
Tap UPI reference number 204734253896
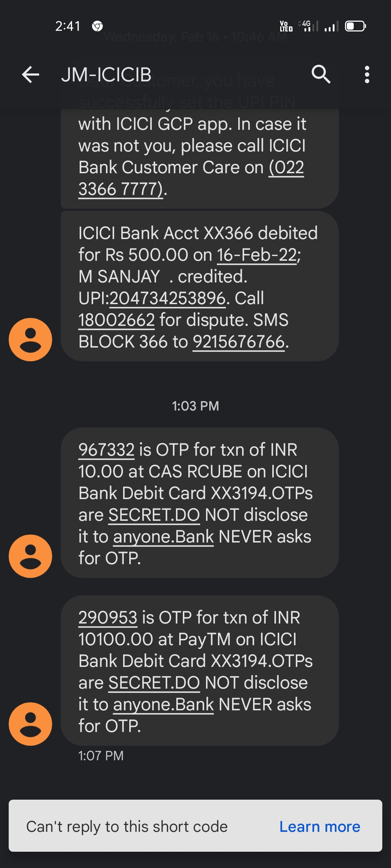pos(168,298)
